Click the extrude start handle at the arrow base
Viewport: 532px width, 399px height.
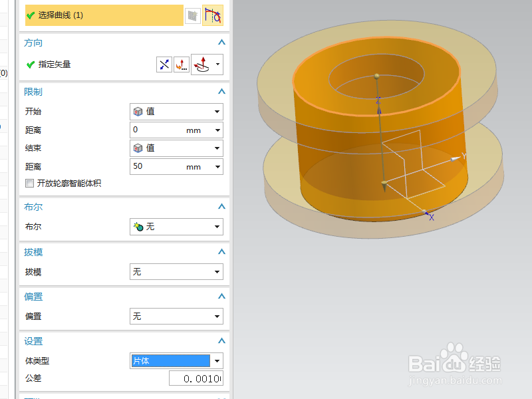click(x=384, y=185)
